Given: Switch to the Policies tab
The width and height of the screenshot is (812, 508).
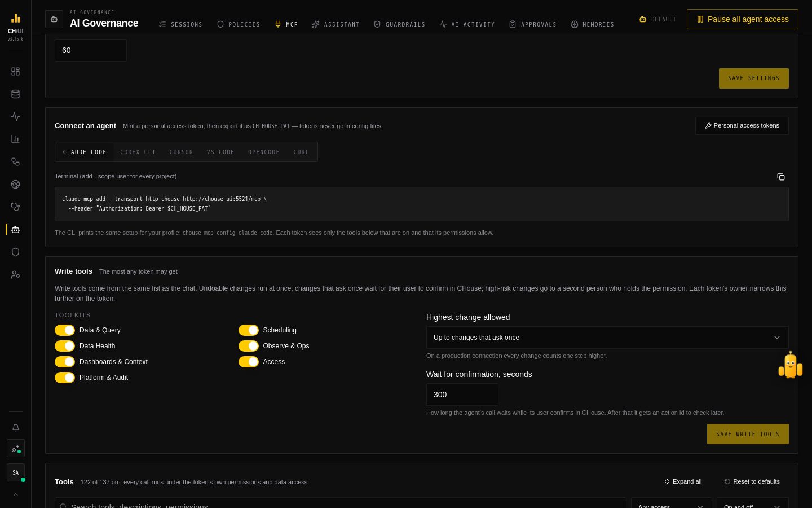Looking at the screenshot, I should coord(239,24).
